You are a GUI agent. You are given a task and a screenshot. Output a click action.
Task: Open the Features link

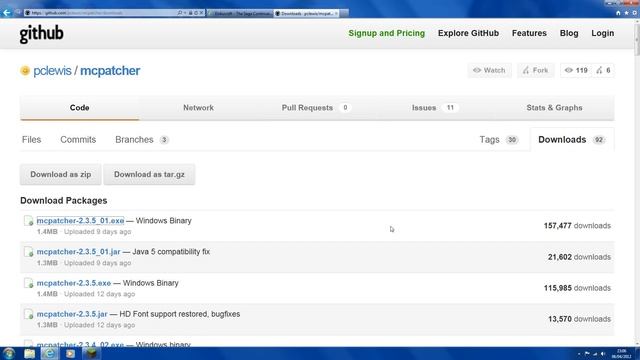point(529,33)
